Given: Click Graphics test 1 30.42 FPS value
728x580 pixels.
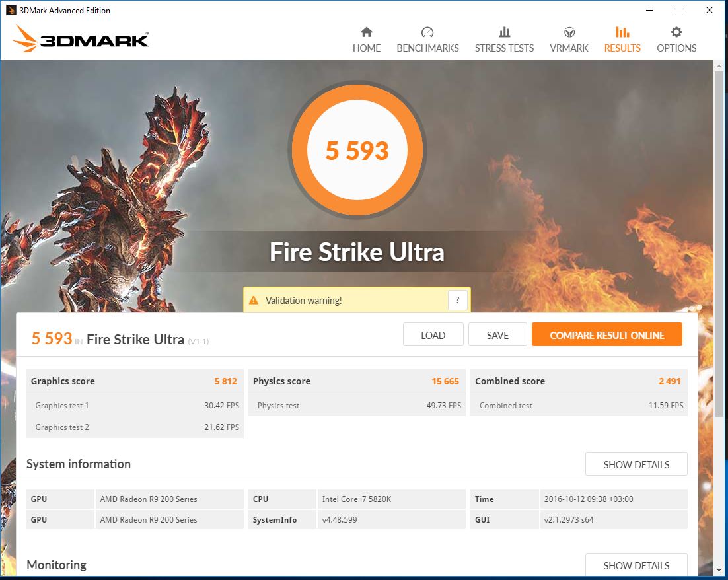Looking at the screenshot, I should (221, 406).
